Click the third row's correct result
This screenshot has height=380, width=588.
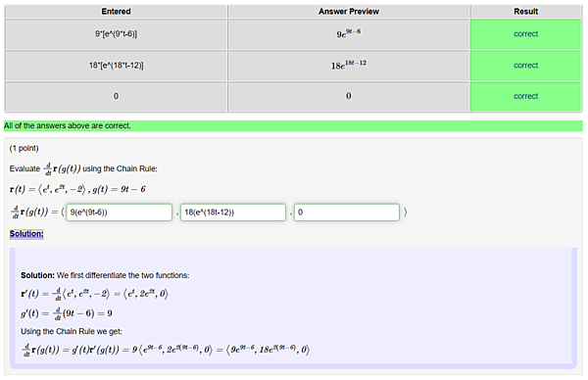[x=525, y=96]
